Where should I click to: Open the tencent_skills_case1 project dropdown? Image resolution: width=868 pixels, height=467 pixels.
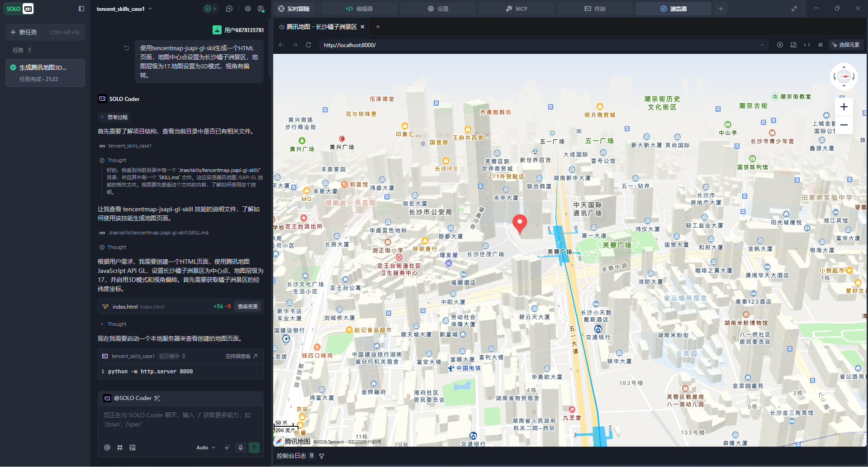(x=124, y=9)
